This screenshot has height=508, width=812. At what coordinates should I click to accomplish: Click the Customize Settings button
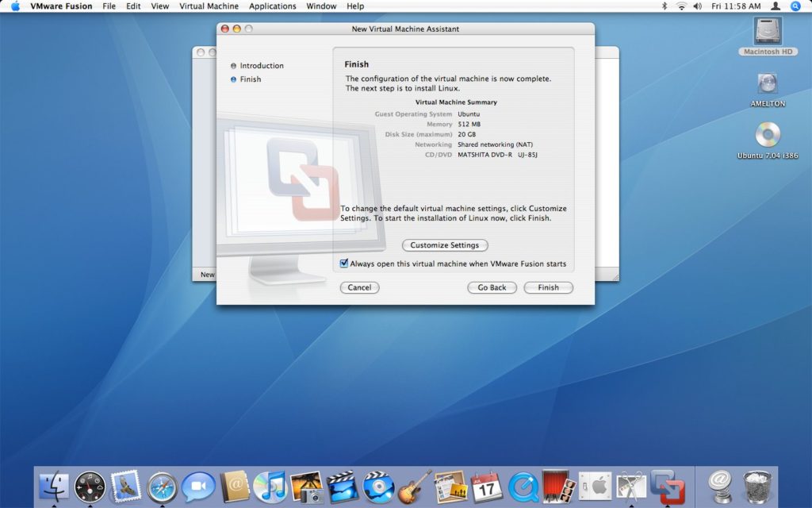click(x=445, y=245)
